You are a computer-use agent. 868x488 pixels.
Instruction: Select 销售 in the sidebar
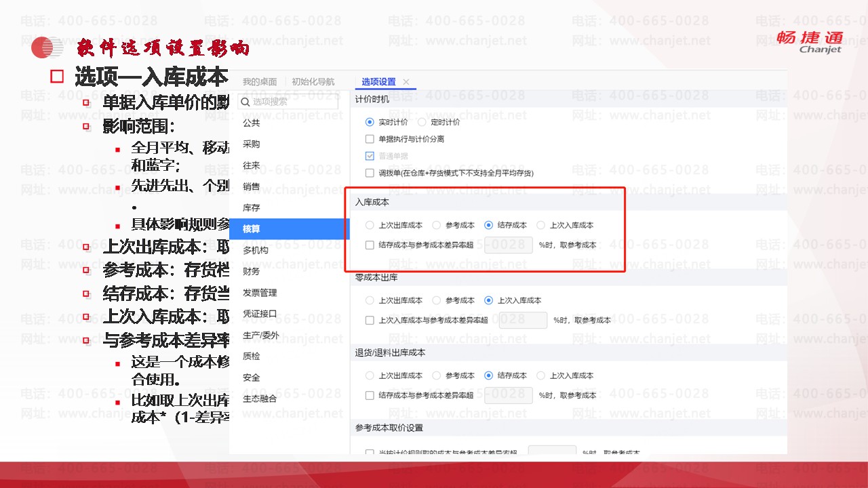252,186
